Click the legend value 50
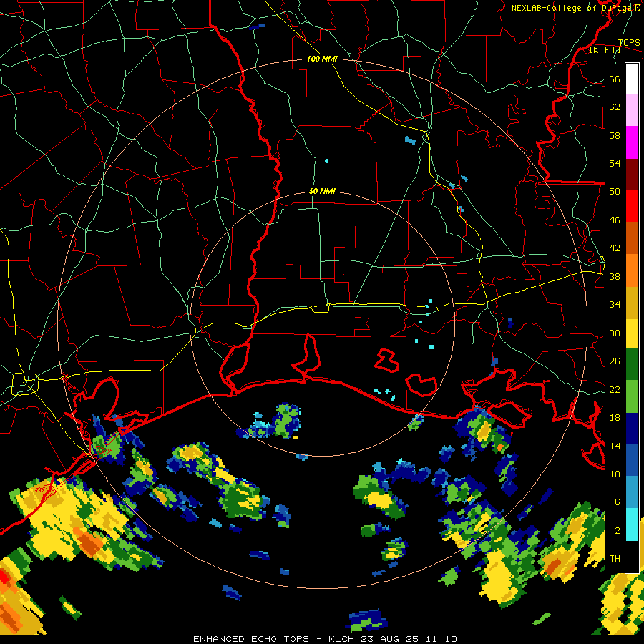This screenshot has width=644, height=644. click(x=615, y=191)
